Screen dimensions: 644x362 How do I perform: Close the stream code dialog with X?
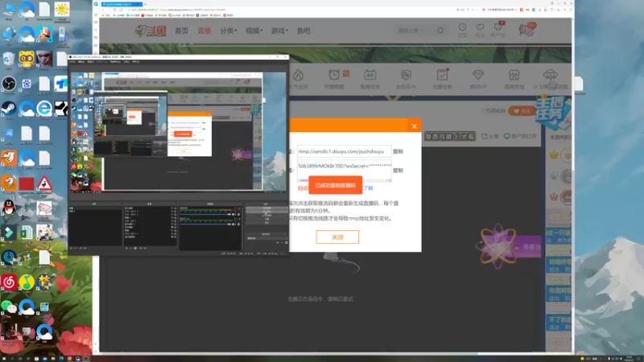[x=414, y=126]
